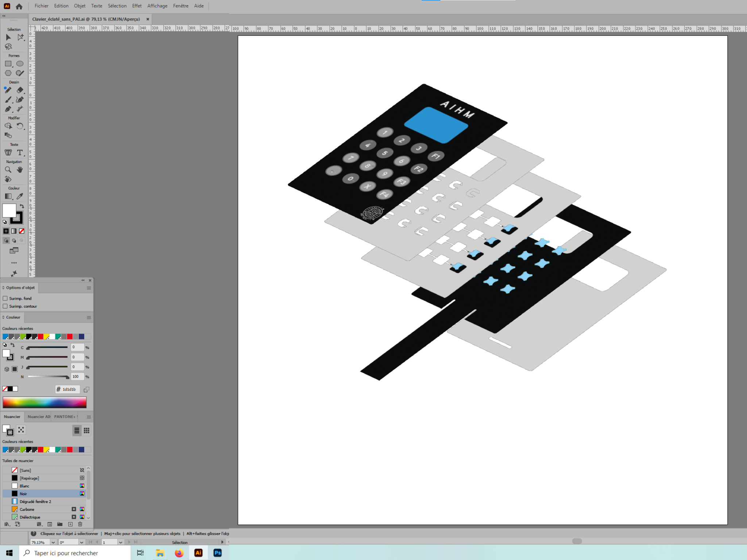Image resolution: width=747 pixels, height=560 pixels.
Task: Switch Nuancier to list view
Action: coord(77,431)
